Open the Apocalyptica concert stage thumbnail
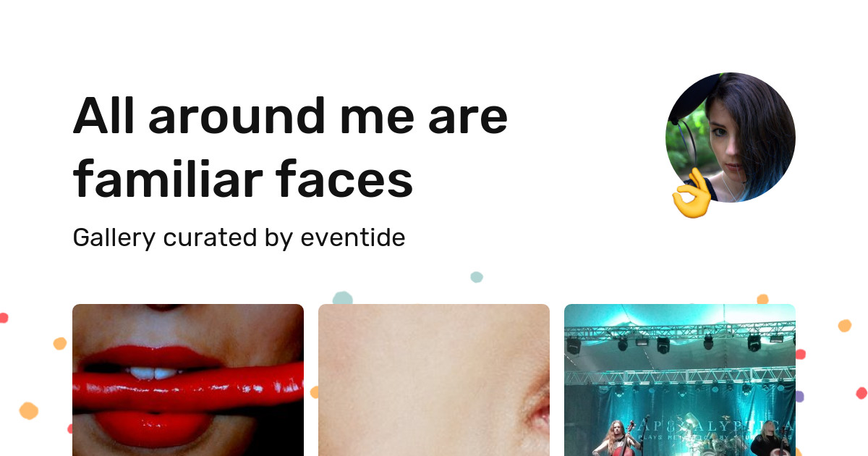Image resolution: width=868 pixels, height=456 pixels. click(x=680, y=380)
